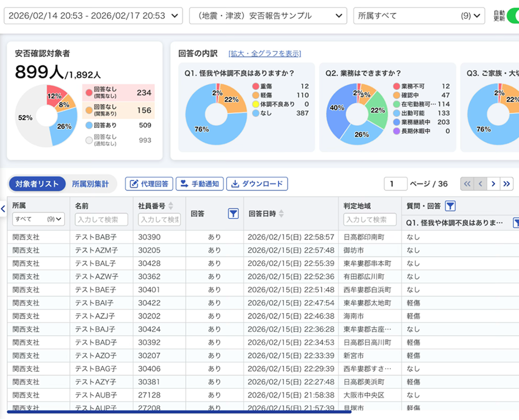Go to the previous page
519x420 pixels.
click(x=480, y=184)
